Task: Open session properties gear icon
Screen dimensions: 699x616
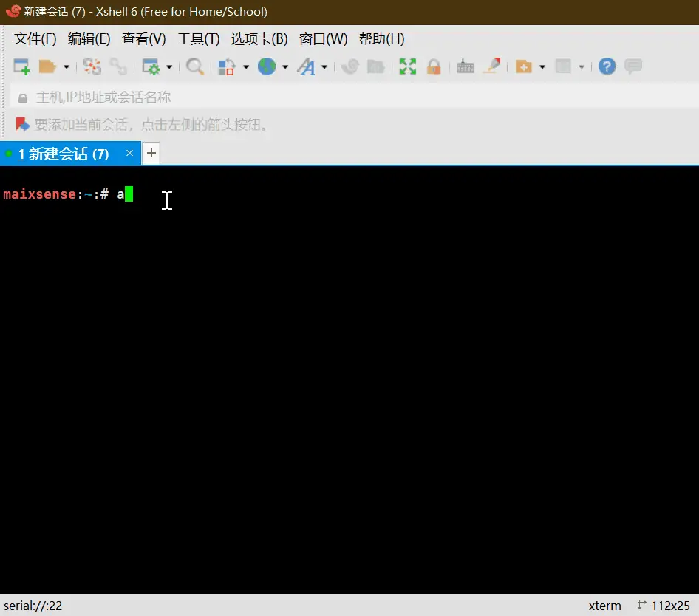Action: point(151,67)
